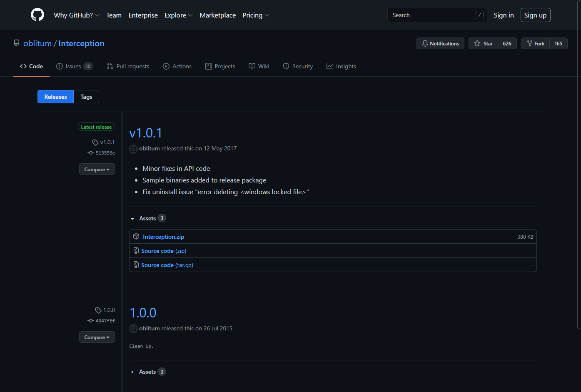Screen dimensions: 581x392
Task: Download Interception.zip asset
Action: tap(163, 237)
